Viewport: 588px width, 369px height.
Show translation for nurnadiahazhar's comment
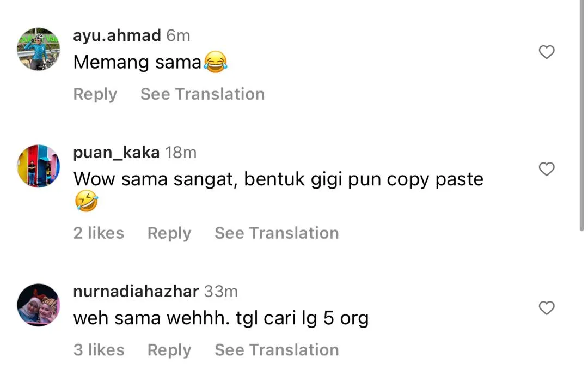[277, 350]
